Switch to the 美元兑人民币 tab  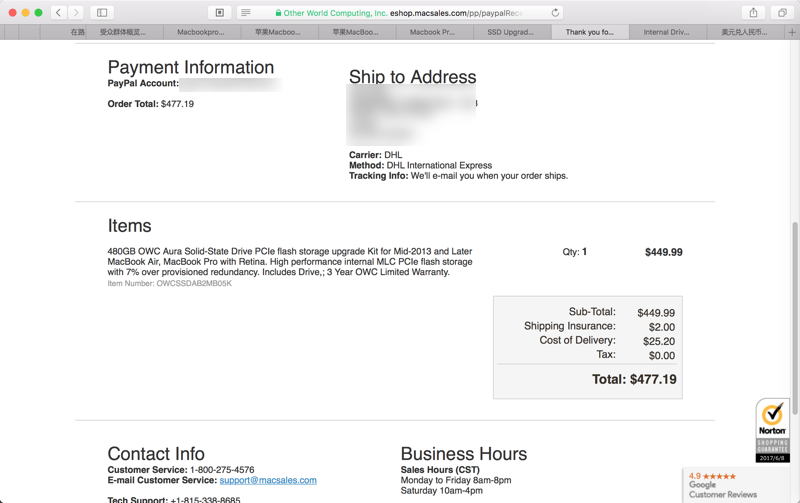coord(744,32)
